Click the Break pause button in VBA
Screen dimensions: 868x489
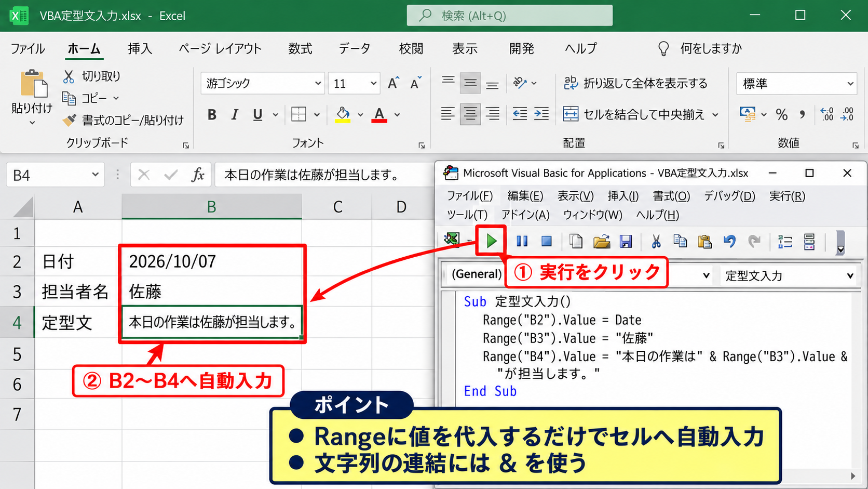coord(522,241)
